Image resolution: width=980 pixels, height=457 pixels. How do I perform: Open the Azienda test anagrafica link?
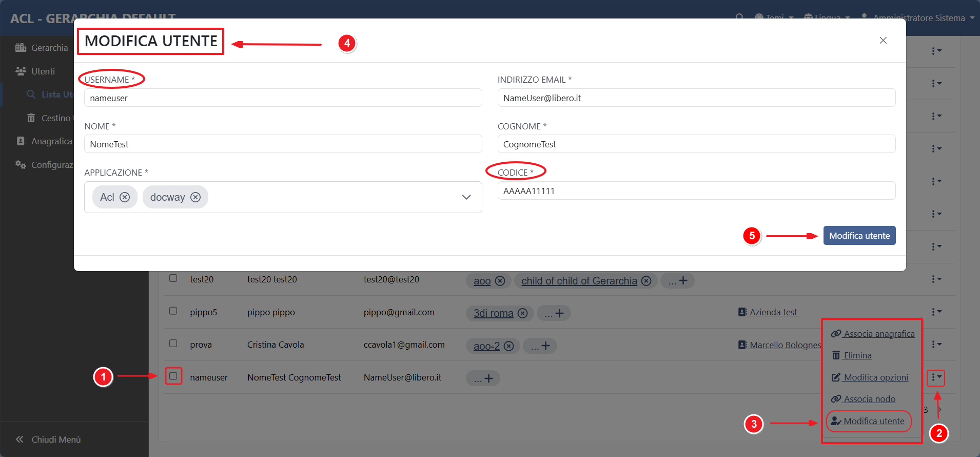click(772, 312)
